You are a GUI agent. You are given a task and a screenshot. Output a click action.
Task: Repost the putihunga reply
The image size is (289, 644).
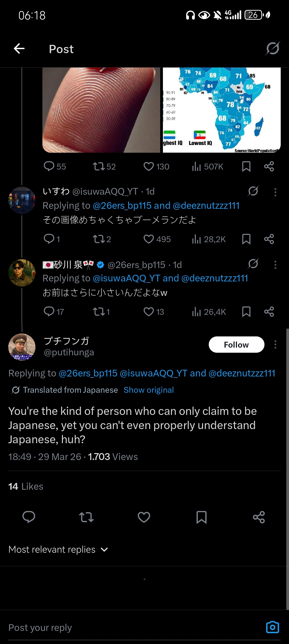(86, 517)
